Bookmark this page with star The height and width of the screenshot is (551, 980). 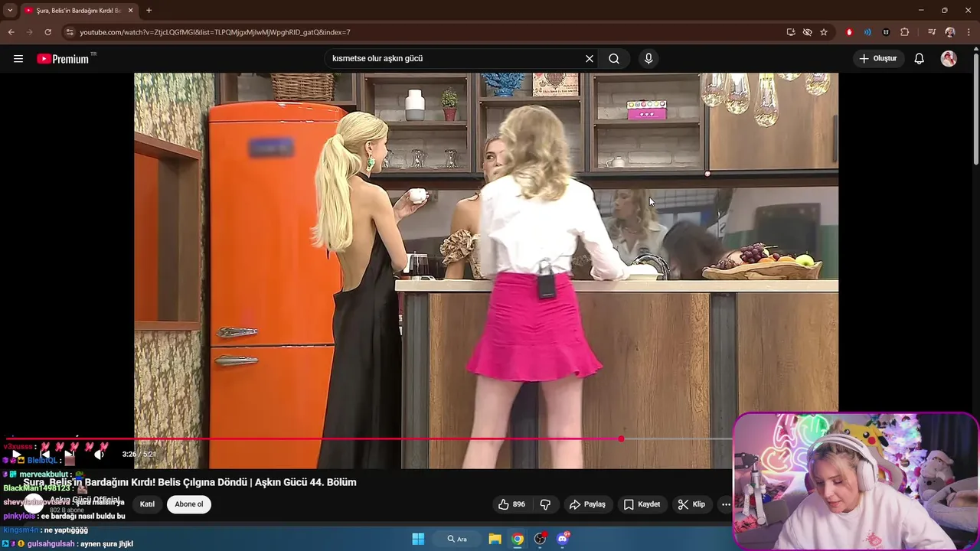pos(824,32)
